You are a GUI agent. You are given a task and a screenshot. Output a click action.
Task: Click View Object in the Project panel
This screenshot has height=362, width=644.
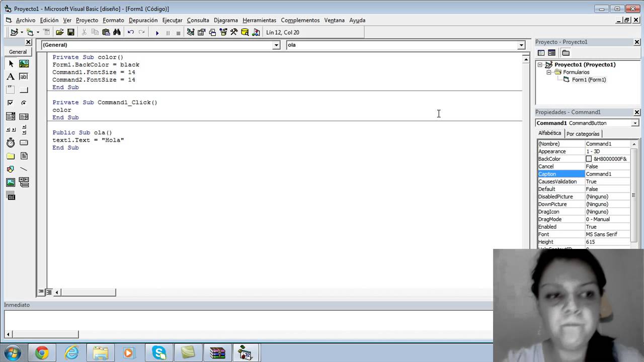(x=551, y=53)
